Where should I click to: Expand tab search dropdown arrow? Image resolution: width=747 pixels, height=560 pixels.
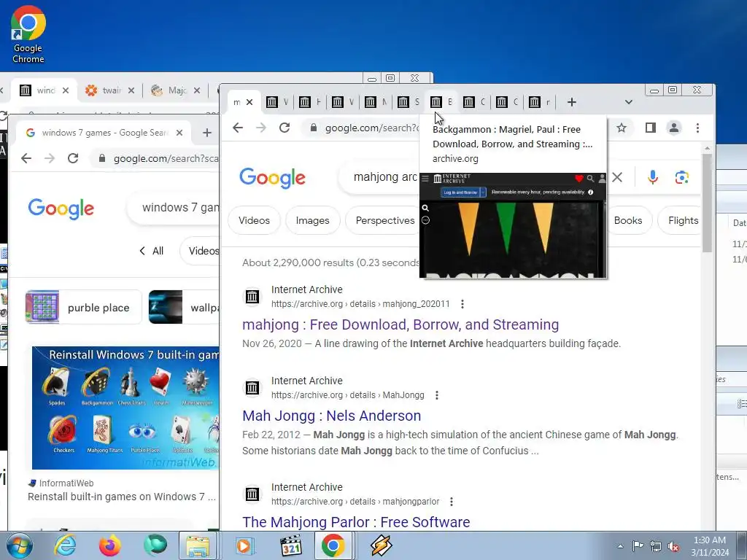pyautogui.click(x=628, y=102)
